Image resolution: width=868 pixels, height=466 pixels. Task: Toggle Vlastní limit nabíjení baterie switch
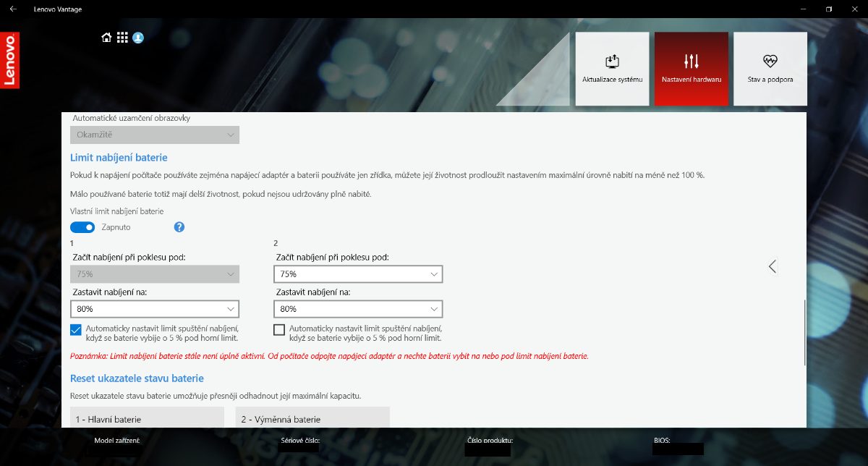pyautogui.click(x=82, y=227)
